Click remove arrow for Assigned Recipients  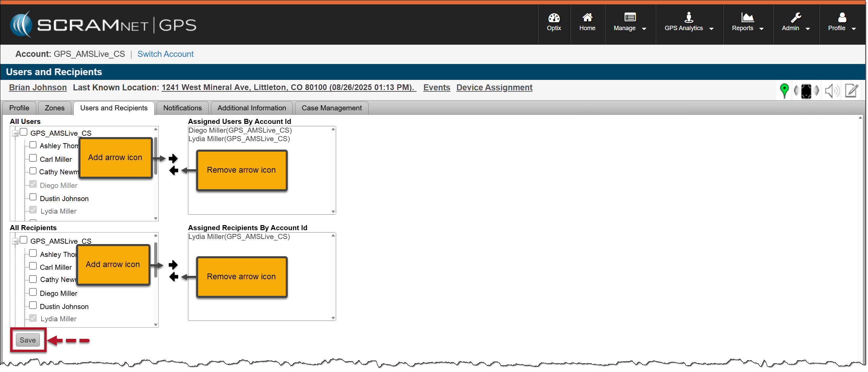pyautogui.click(x=173, y=277)
